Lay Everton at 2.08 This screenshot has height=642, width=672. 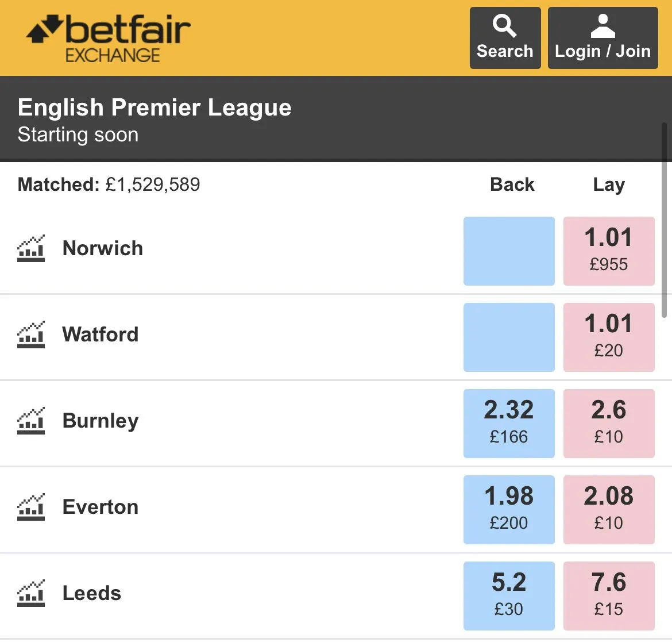609,510
